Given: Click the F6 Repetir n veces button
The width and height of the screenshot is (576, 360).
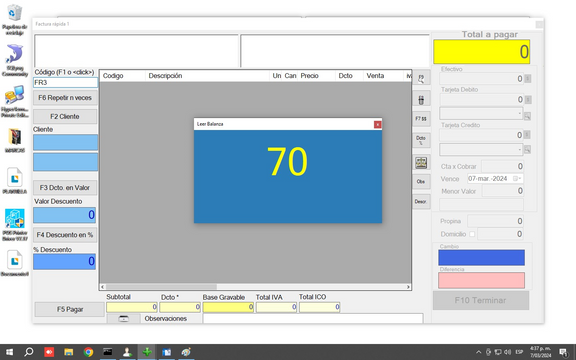Looking at the screenshot, I should [65, 98].
